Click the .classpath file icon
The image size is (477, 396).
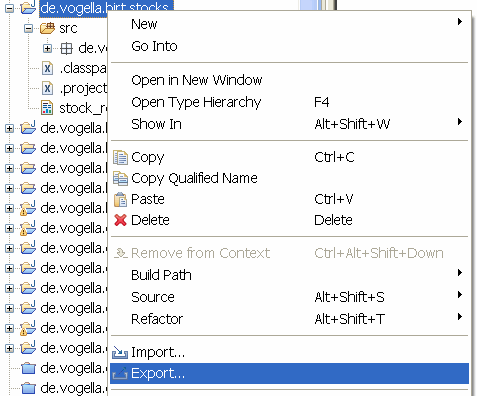tap(47, 68)
